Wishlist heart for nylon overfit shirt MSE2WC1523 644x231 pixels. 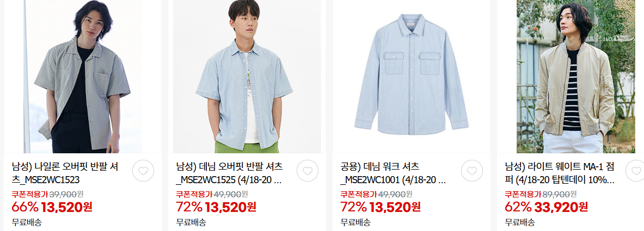[143, 171]
